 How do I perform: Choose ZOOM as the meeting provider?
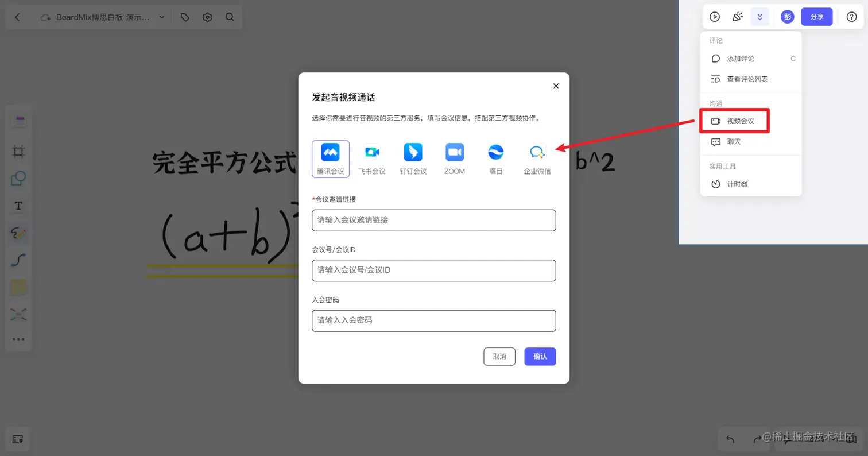pos(454,159)
